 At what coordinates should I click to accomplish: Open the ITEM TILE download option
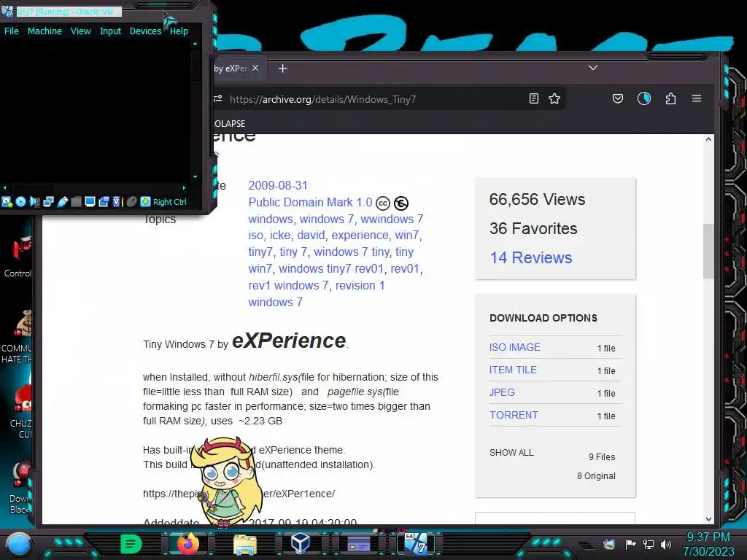click(x=513, y=370)
